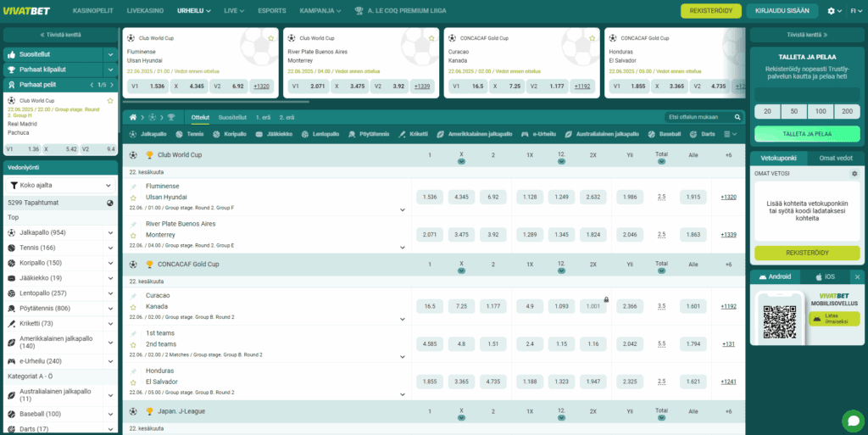Click Tiivistä kenttä on left panel
868x435 pixels.
click(60, 34)
